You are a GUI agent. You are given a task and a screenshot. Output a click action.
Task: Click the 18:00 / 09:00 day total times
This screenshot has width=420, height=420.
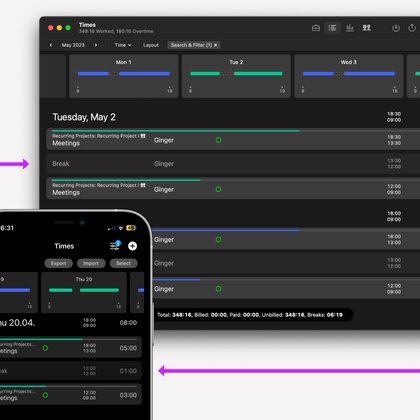[x=394, y=216]
